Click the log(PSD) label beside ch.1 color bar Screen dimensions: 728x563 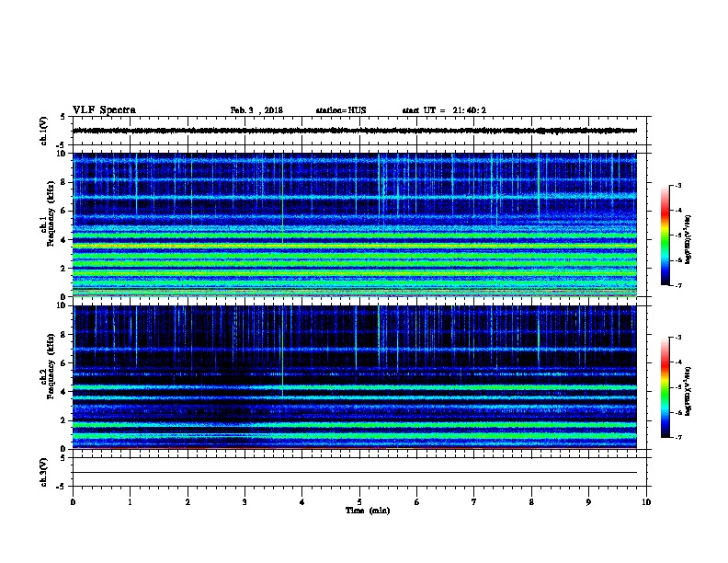coord(688,239)
